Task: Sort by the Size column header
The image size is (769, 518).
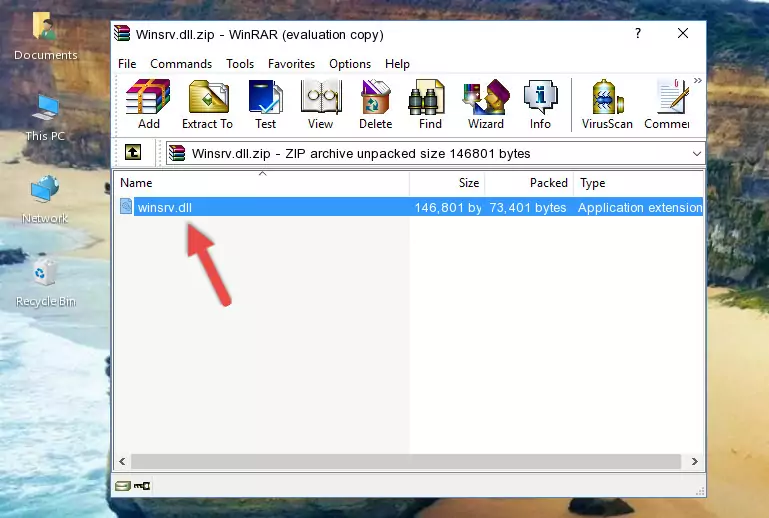Action: point(447,183)
